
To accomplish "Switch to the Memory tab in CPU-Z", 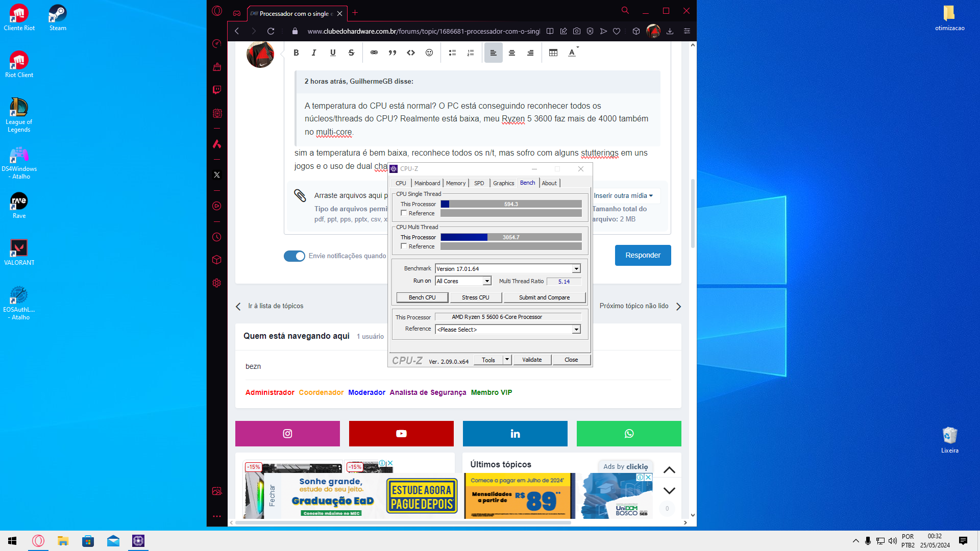I will pyautogui.click(x=456, y=183).
